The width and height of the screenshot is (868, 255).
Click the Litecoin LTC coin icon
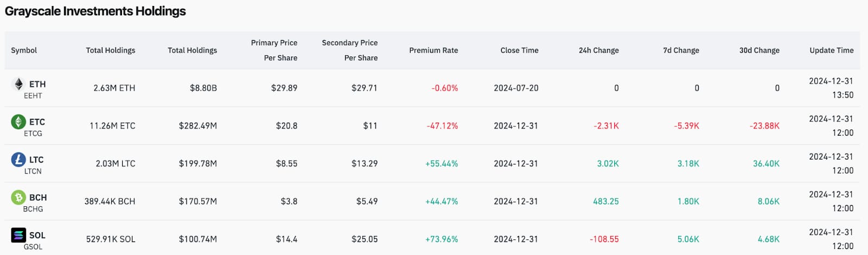point(18,160)
